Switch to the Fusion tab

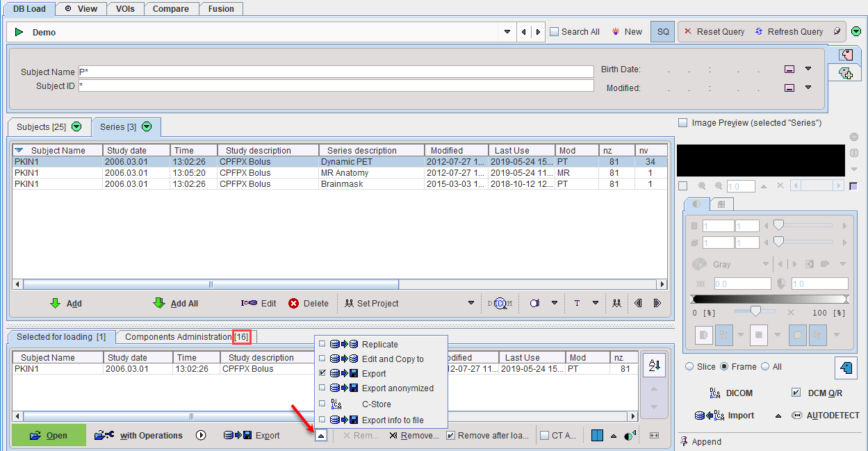click(221, 9)
